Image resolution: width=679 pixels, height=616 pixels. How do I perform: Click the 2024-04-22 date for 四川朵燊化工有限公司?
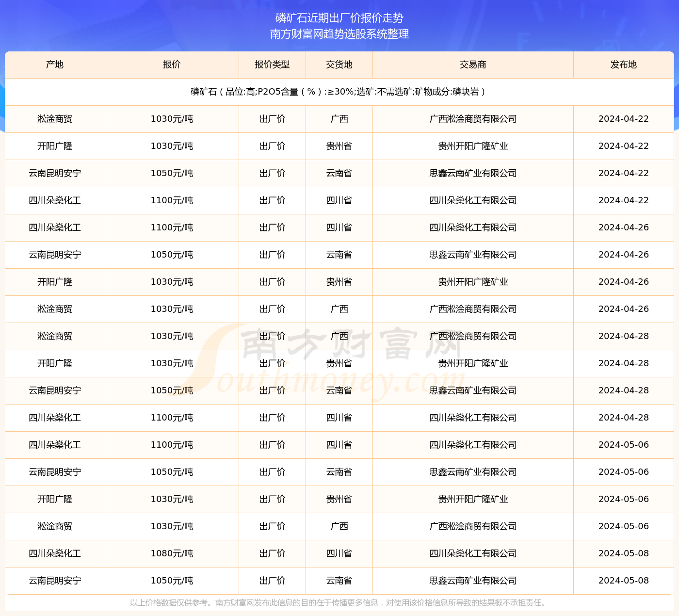click(x=624, y=200)
